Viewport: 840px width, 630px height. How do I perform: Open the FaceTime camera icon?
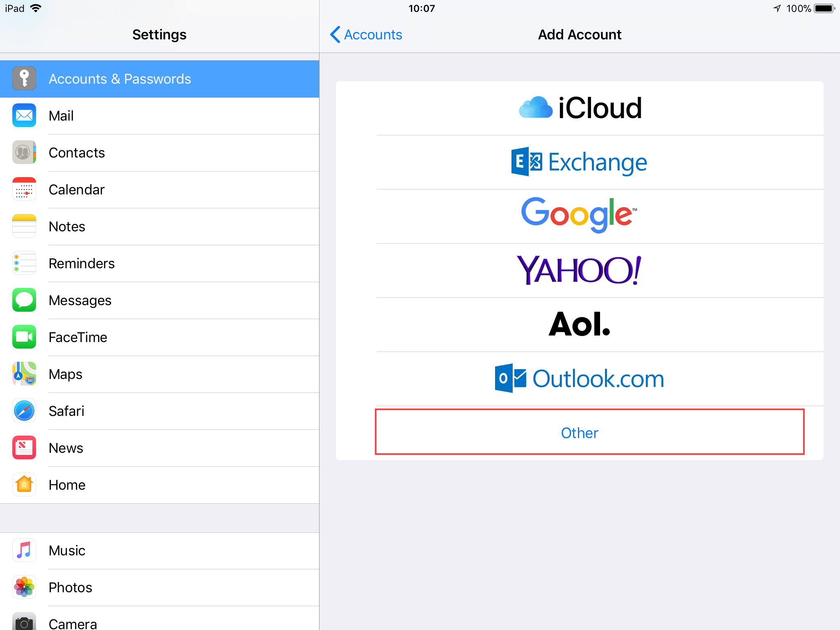24,337
